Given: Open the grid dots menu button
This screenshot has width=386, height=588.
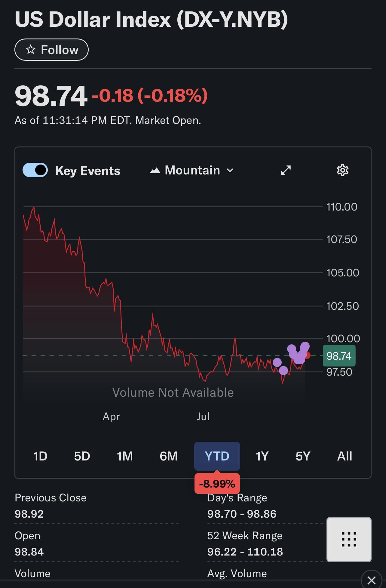Looking at the screenshot, I should [349, 539].
